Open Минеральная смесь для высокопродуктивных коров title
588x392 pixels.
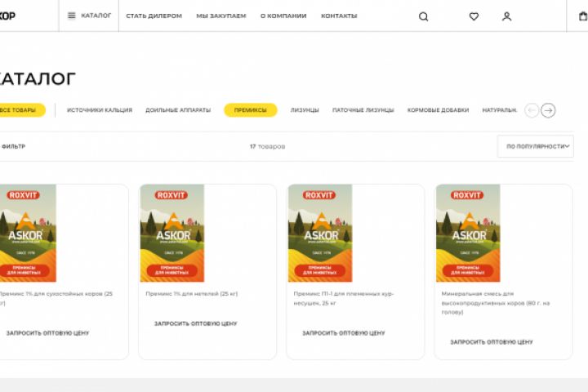point(496,303)
